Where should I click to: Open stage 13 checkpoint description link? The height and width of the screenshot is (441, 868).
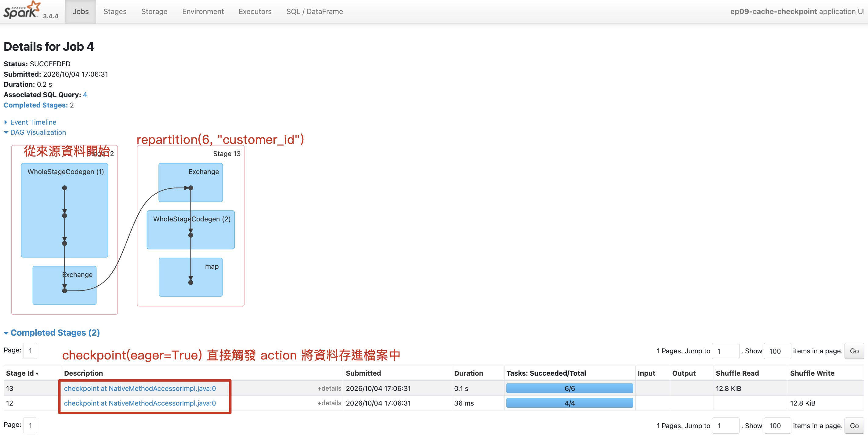140,388
